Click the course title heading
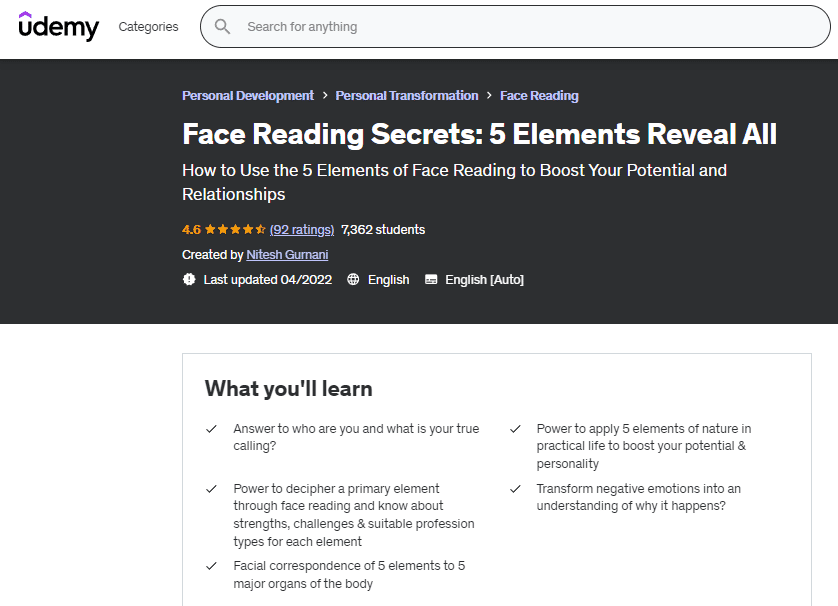The width and height of the screenshot is (838, 606). pyautogui.click(x=479, y=134)
